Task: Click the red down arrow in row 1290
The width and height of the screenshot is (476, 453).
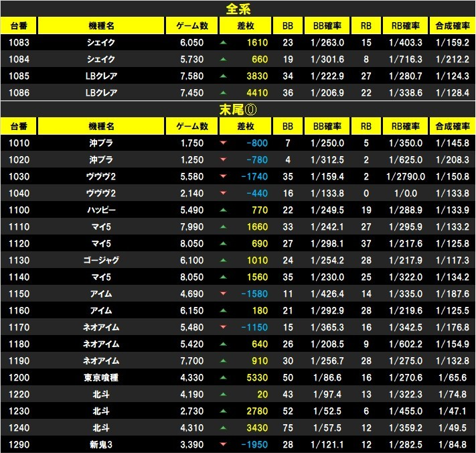Action: click(223, 444)
